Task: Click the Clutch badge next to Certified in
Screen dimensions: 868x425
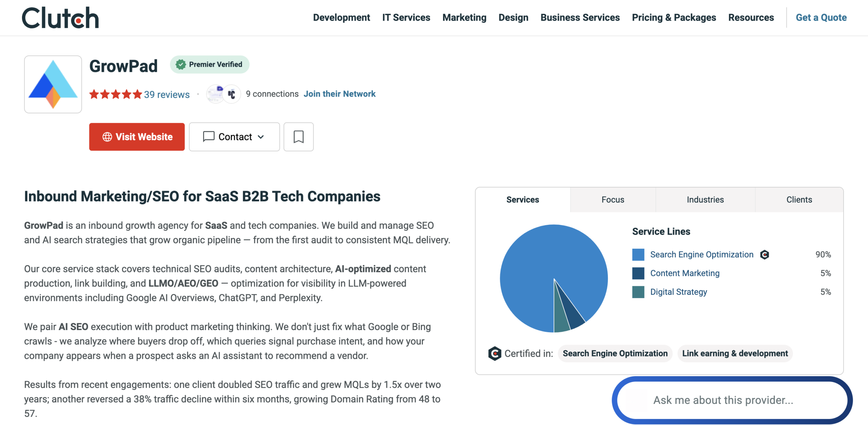Action: tap(495, 353)
